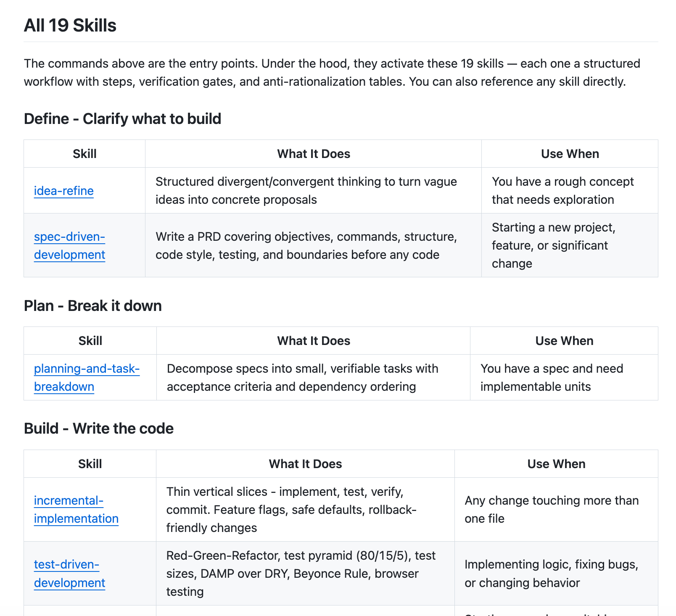
Task: Click the Skill column header in the Define table
Action: [x=84, y=154]
